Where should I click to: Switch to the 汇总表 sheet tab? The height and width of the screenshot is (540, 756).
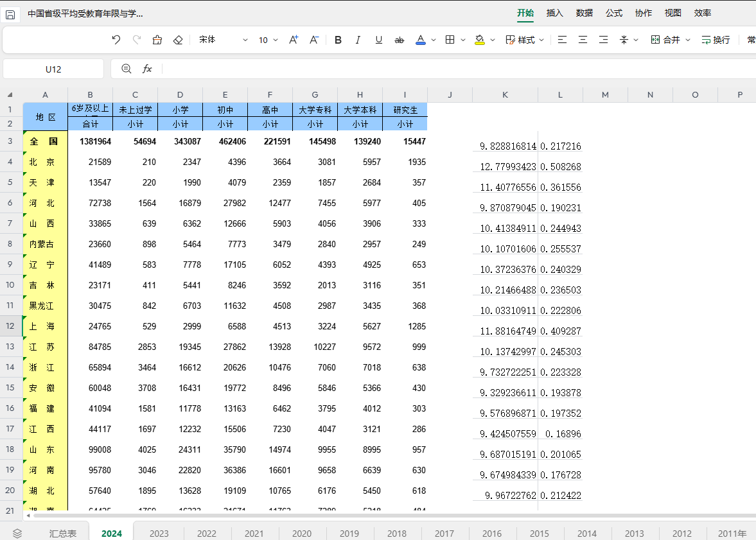(63, 533)
